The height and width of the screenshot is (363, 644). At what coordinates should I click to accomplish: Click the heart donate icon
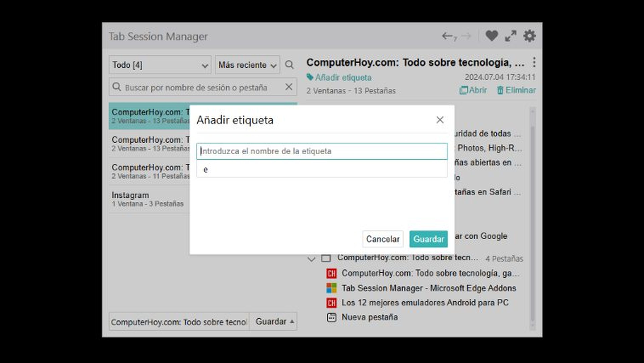click(x=492, y=36)
